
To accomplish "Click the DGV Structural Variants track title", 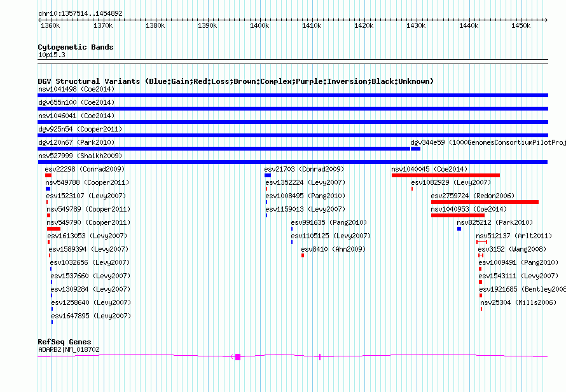I will (x=236, y=81).
